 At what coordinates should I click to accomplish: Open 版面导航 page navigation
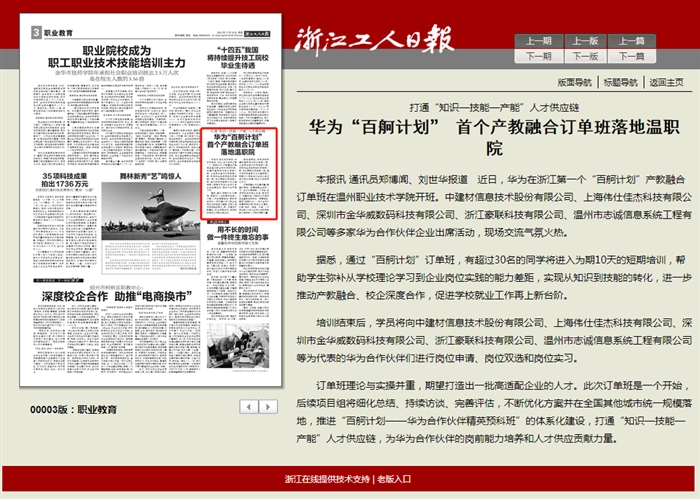(x=575, y=82)
